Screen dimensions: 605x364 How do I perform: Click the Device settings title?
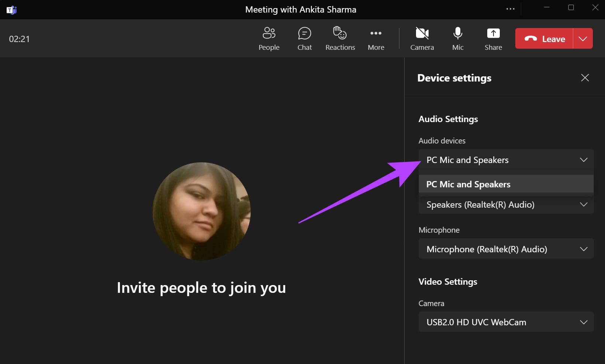point(454,78)
